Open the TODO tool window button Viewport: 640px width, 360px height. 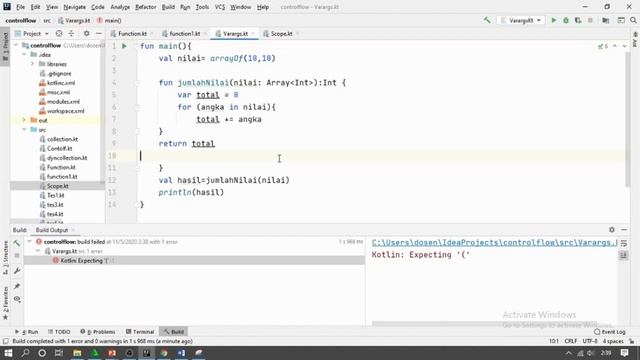coord(59,332)
